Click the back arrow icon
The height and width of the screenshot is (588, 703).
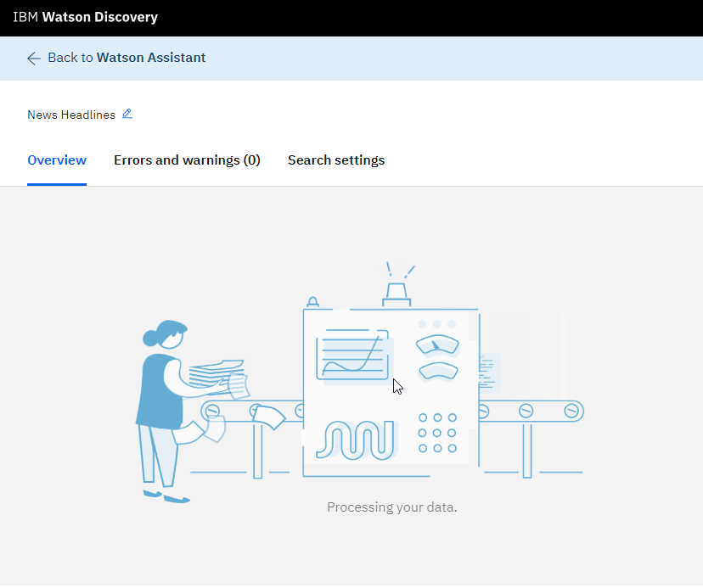click(x=34, y=59)
